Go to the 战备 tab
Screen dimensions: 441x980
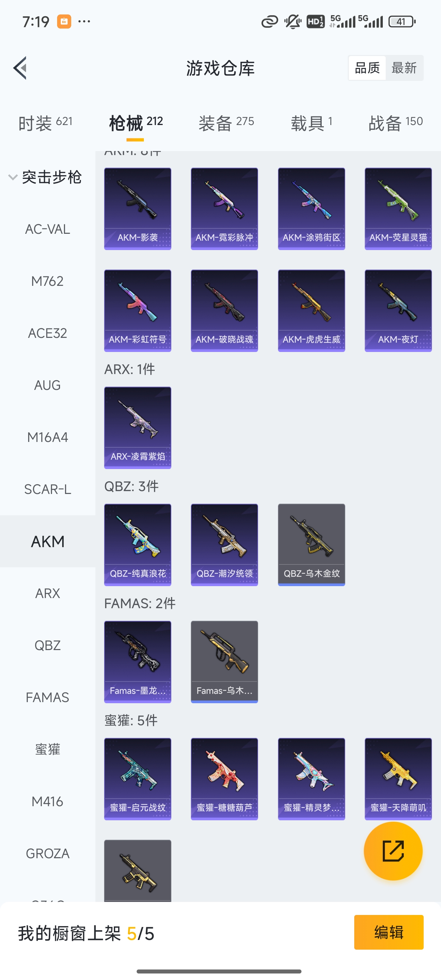tap(395, 123)
